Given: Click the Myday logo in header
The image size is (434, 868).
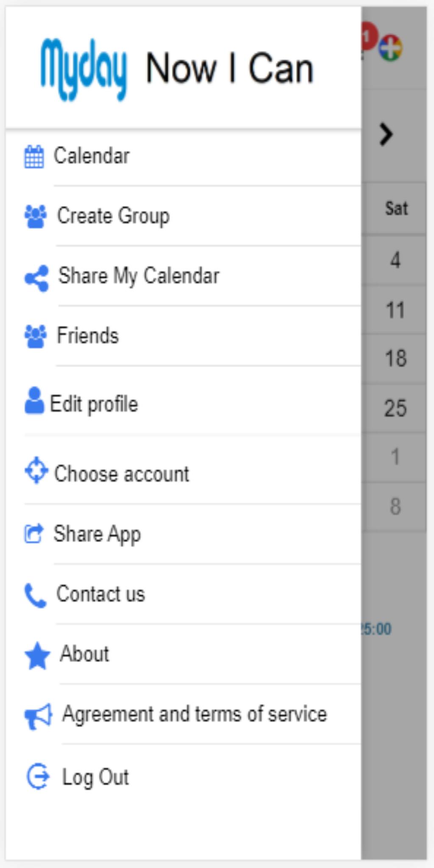Looking at the screenshot, I should click(84, 70).
